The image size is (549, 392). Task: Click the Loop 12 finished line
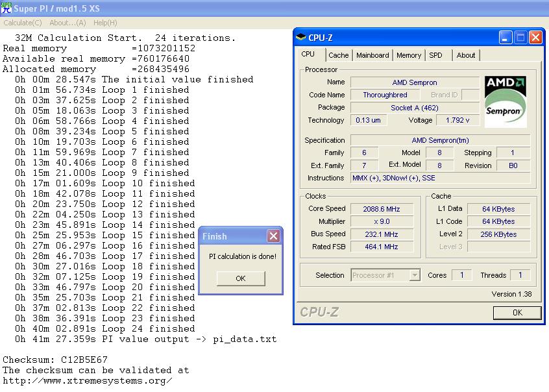[105, 204]
